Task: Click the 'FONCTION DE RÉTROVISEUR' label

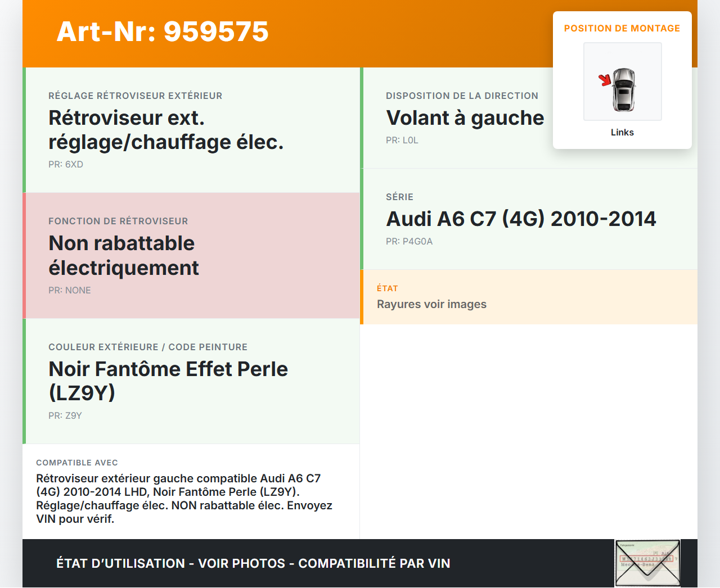Action: 118,221
